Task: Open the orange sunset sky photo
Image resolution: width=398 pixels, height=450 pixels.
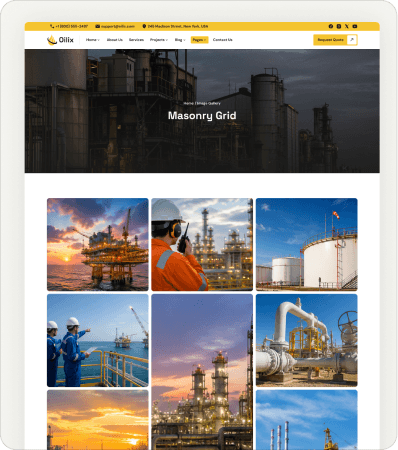Action: 98,420
